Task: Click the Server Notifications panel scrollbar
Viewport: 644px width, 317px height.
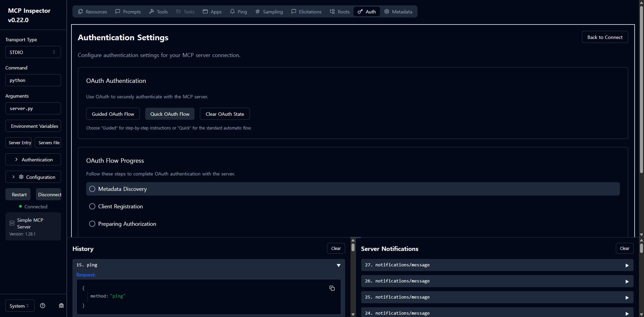Action: (x=641, y=248)
